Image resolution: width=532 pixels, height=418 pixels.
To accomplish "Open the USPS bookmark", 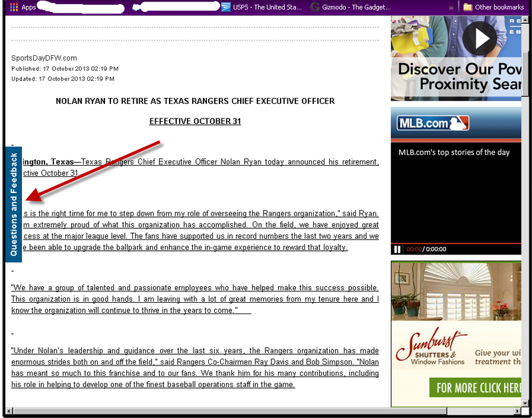I will pyautogui.click(x=261, y=7).
